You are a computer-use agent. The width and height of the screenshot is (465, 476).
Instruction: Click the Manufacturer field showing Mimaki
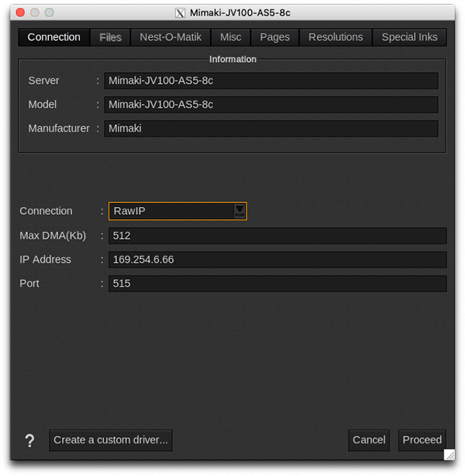click(271, 129)
